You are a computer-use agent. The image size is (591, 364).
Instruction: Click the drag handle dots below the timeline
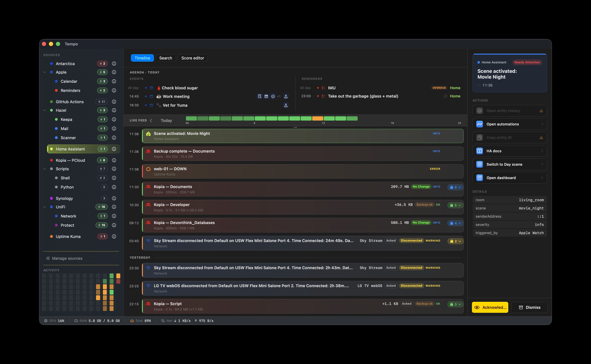(x=295, y=127)
